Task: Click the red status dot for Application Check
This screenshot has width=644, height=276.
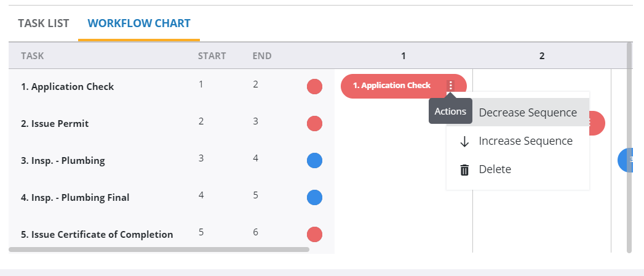Action: (x=314, y=87)
